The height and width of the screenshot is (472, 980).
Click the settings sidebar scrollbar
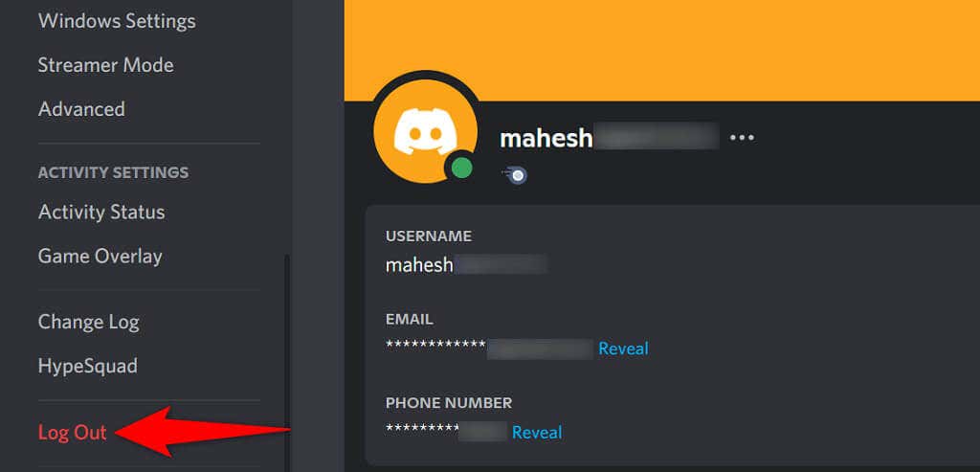[x=287, y=363]
